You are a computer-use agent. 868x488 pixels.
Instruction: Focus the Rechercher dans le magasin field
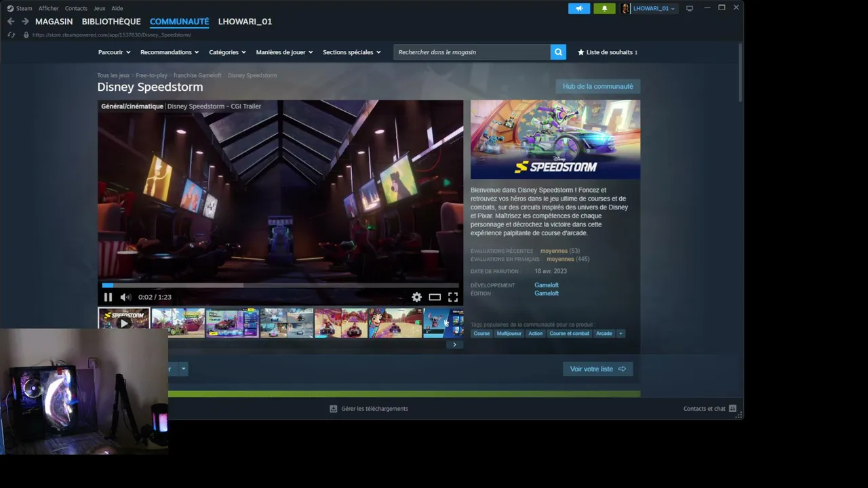click(472, 52)
